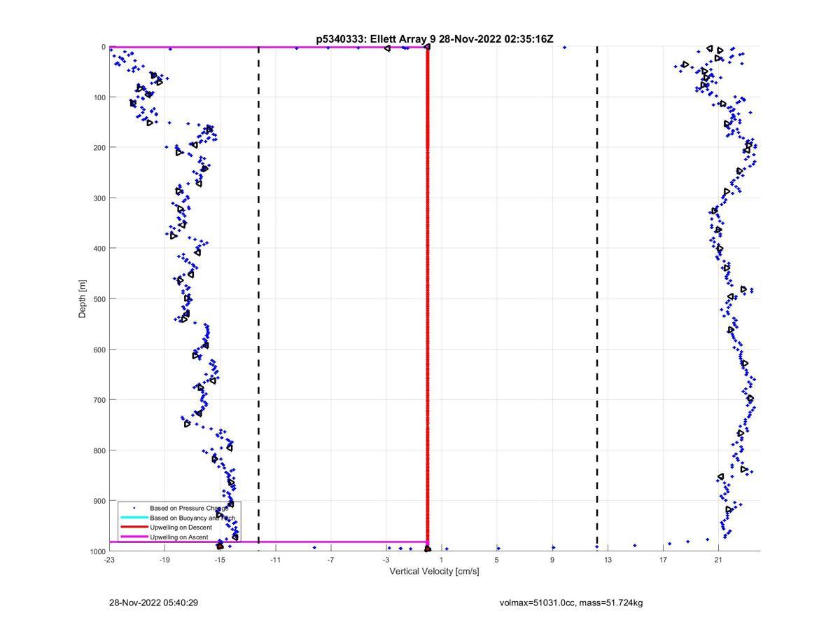
Task: Click the x-axis tick label '9'
Action: (x=552, y=560)
